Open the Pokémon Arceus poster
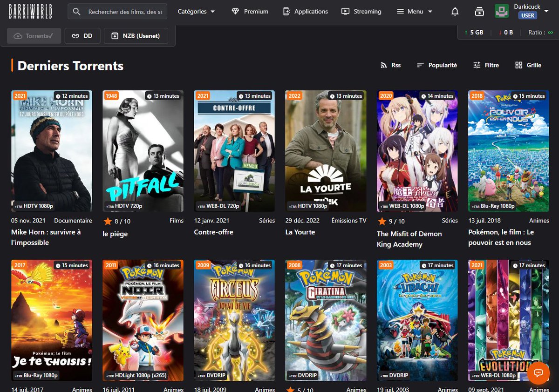Image resolution: width=559 pixels, height=392 pixels. click(234, 321)
